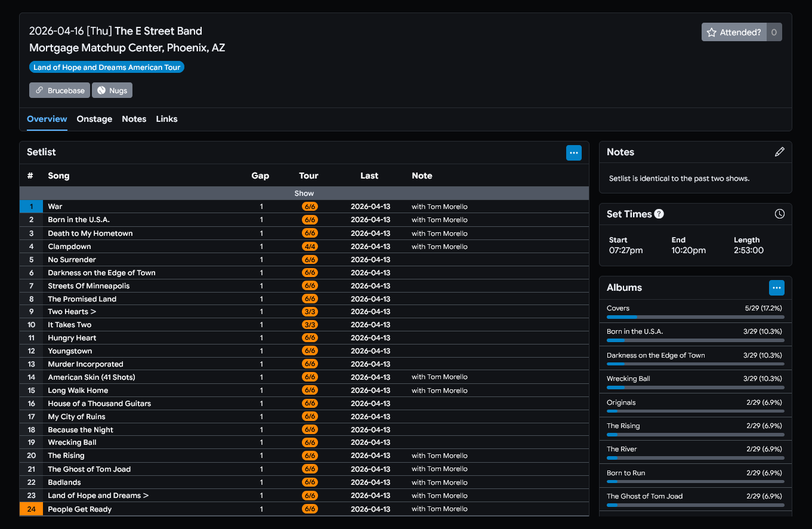This screenshot has height=529, width=812.
Task: Click the help question mark beside Set Times
Action: click(x=659, y=214)
